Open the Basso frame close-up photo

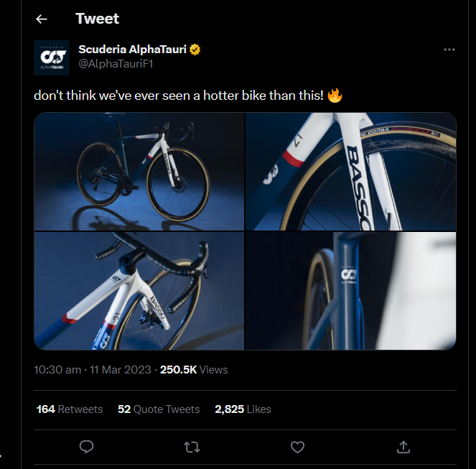(x=350, y=171)
